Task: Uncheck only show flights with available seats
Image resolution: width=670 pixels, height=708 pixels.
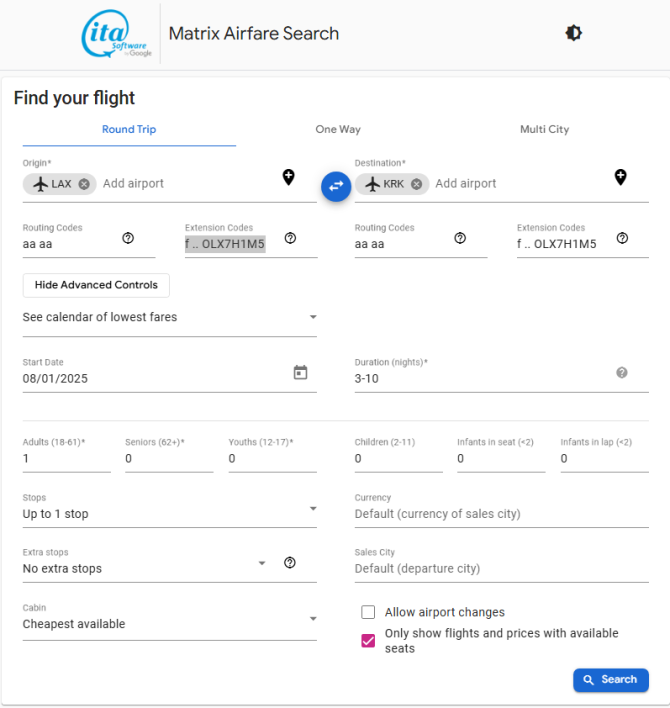Action: pos(368,641)
